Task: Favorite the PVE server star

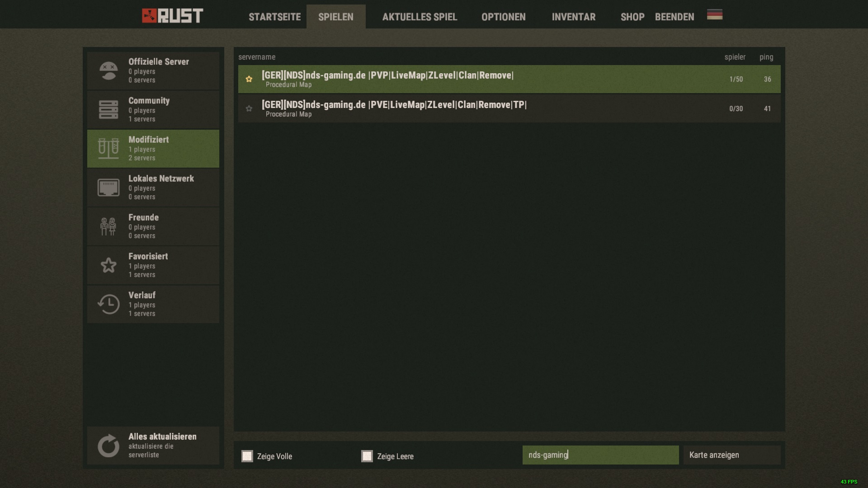Action: pos(249,108)
